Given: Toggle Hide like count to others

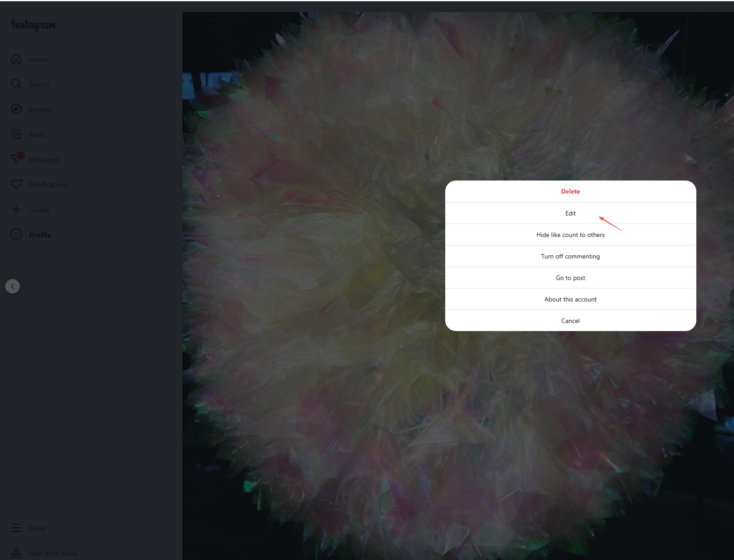Looking at the screenshot, I should coord(570,235).
